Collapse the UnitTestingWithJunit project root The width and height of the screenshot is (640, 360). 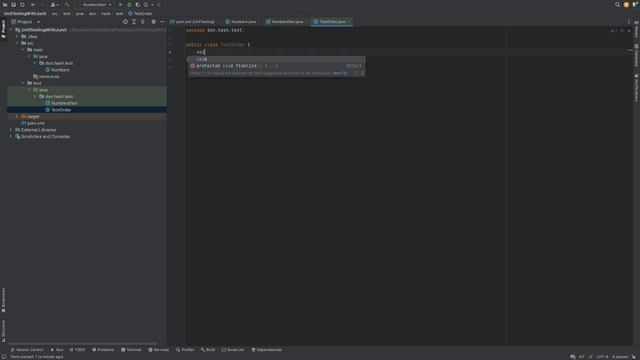pos(11,30)
